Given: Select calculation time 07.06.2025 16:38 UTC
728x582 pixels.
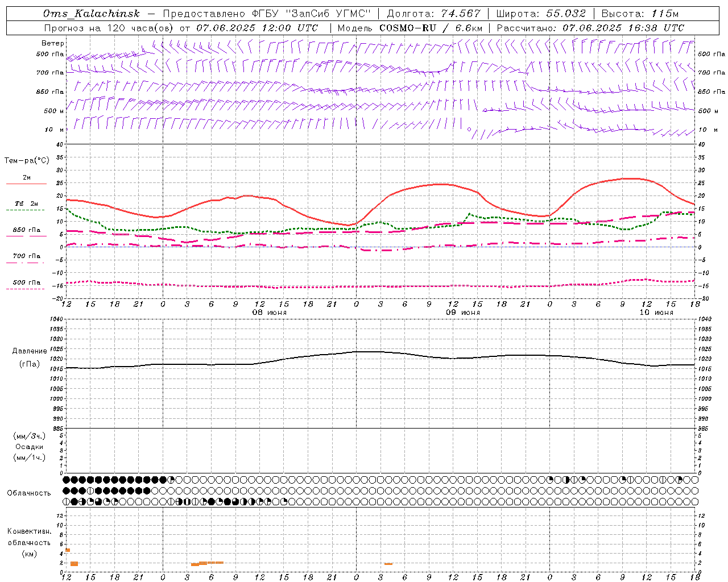Looking at the screenshot, I should (x=623, y=28).
